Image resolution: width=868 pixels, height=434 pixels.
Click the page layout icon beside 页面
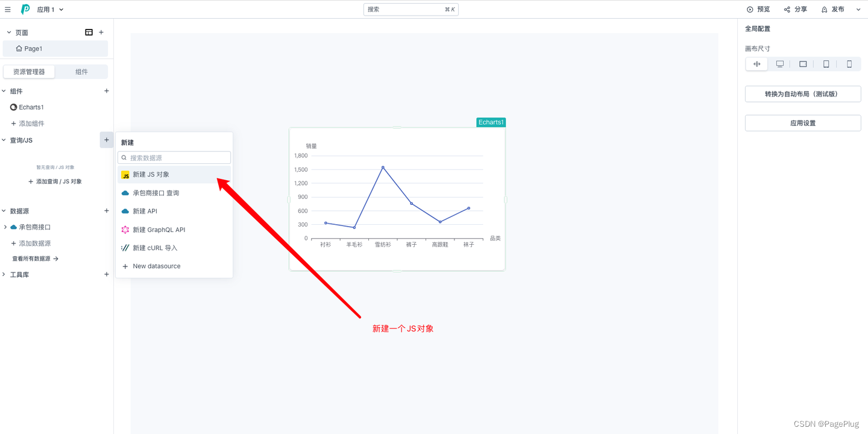tap(89, 31)
